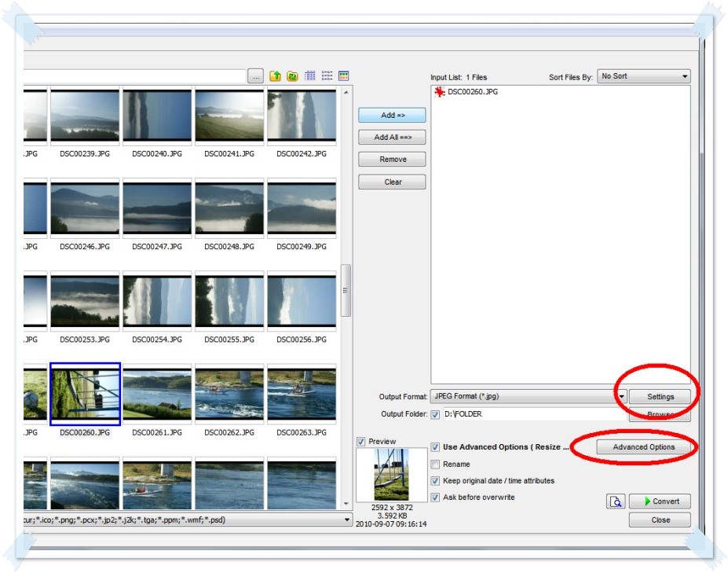Select DSC00260.JPG entry in the input list

tap(472, 92)
